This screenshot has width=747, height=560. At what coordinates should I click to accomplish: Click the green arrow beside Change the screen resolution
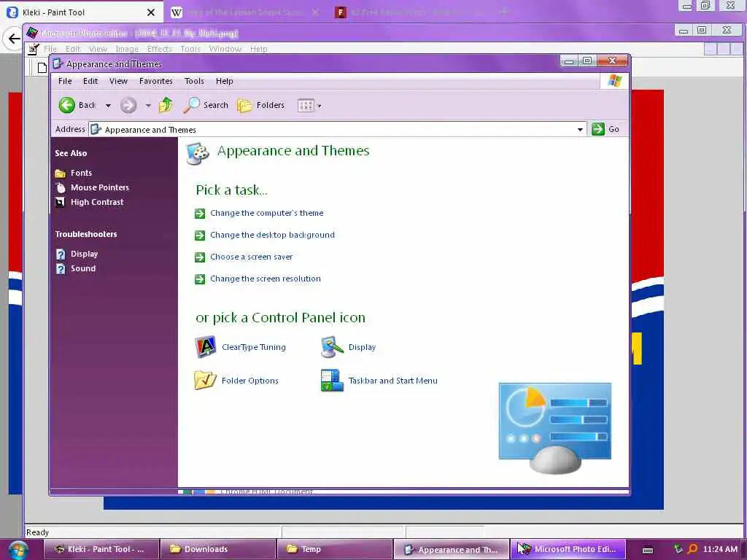200,279
